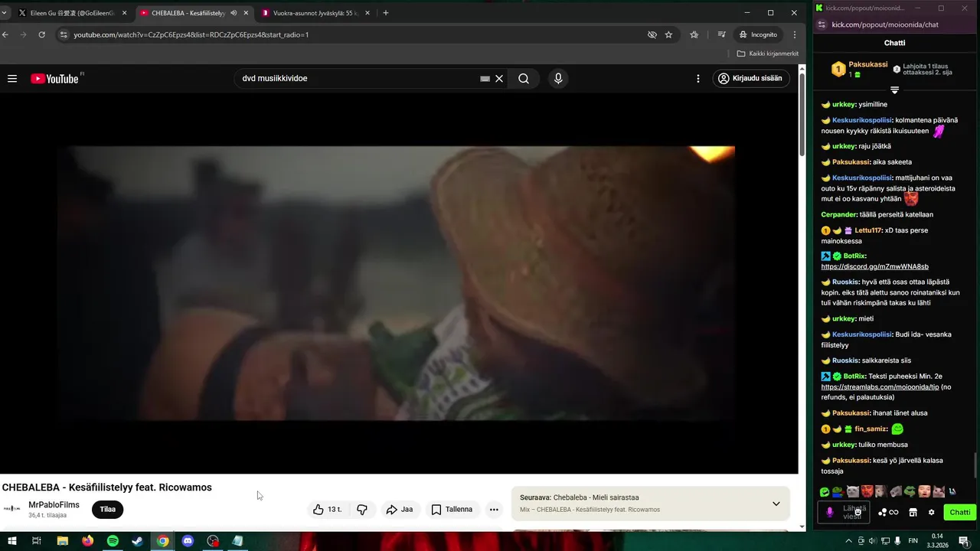This screenshot has height=551, width=980.
Task: Subscribe with the Tilaa button
Action: pos(107,510)
